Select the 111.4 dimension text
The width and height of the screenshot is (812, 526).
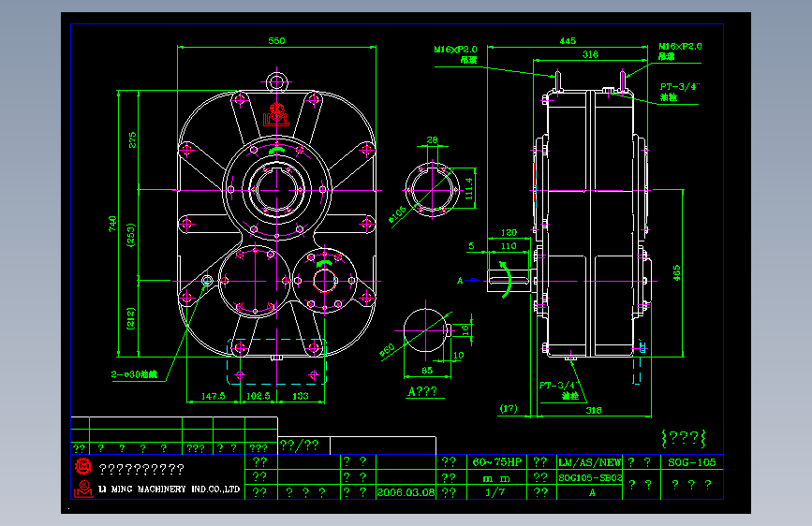click(x=468, y=188)
